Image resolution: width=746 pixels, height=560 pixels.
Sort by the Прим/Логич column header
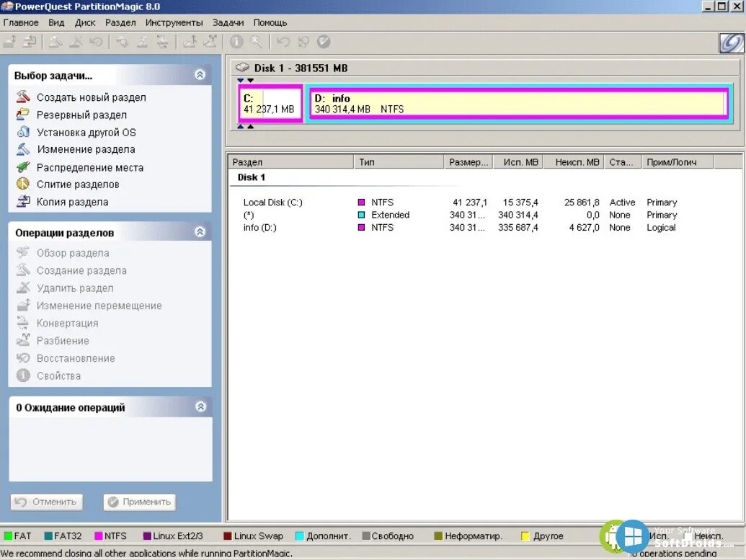(678, 161)
